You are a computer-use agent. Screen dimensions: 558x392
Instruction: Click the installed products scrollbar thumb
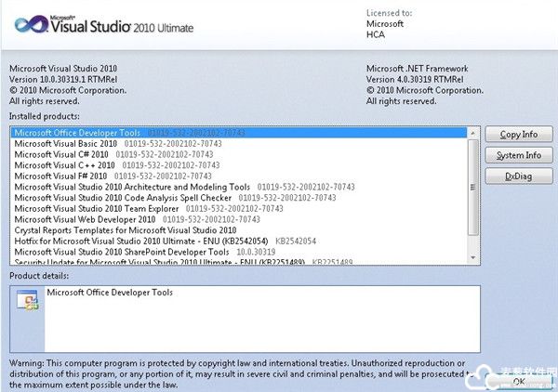[473, 188]
